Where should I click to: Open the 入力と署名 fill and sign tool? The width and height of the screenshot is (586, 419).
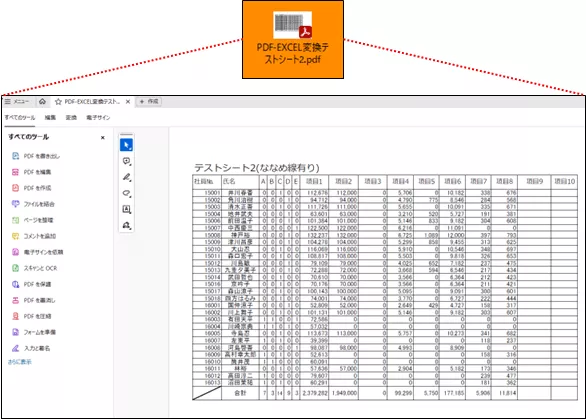31,348
